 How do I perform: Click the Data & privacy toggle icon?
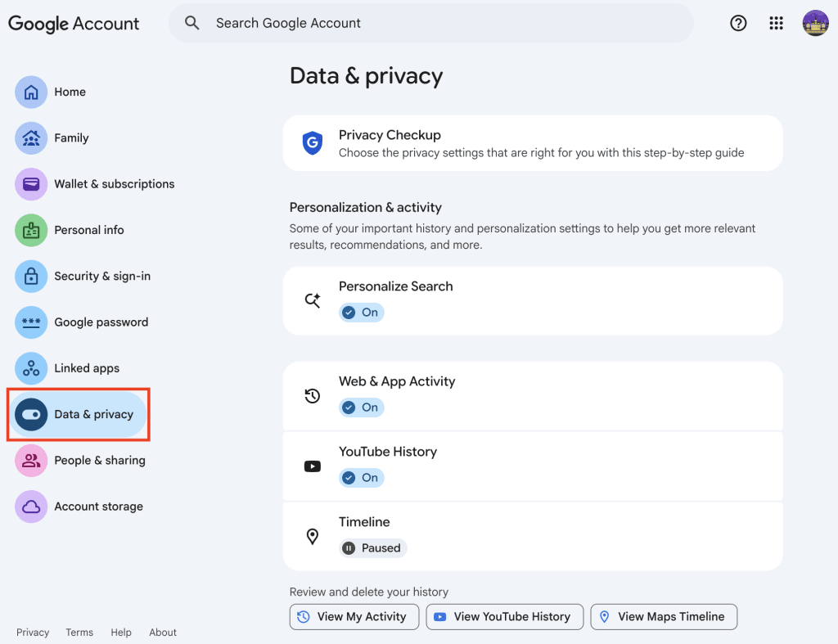pyautogui.click(x=31, y=414)
